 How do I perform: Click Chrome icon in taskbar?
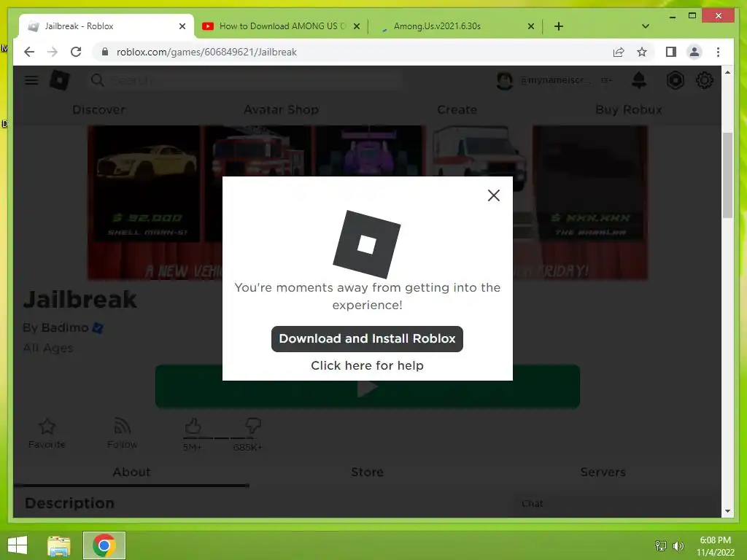[x=104, y=545]
